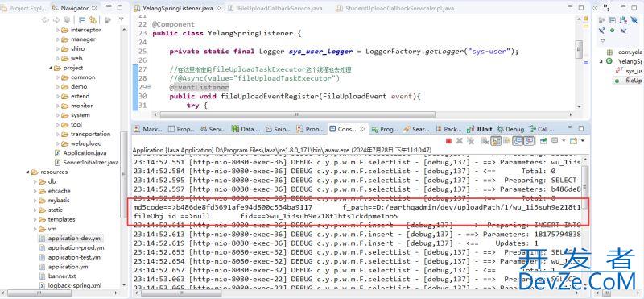Toggle alphabetical Sort in the Outline toolbar

coord(623,20)
